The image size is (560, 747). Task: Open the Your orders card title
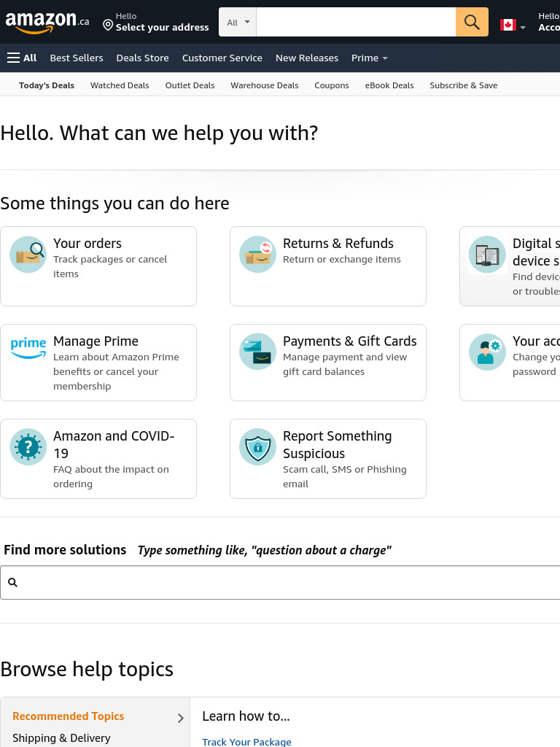(87, 244)
